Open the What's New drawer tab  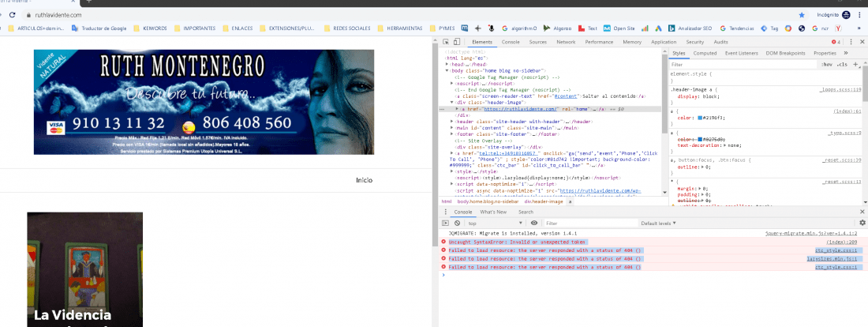pos(492,212)
